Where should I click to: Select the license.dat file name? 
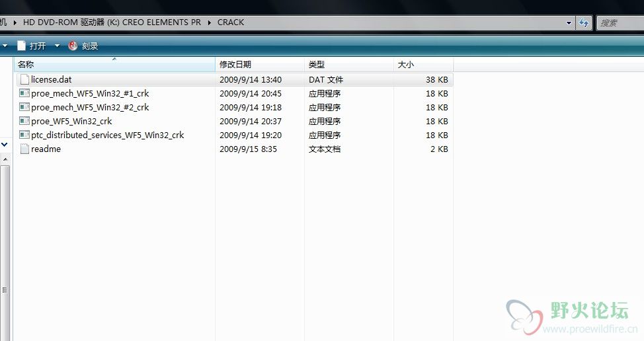click(x=52, y=79)
